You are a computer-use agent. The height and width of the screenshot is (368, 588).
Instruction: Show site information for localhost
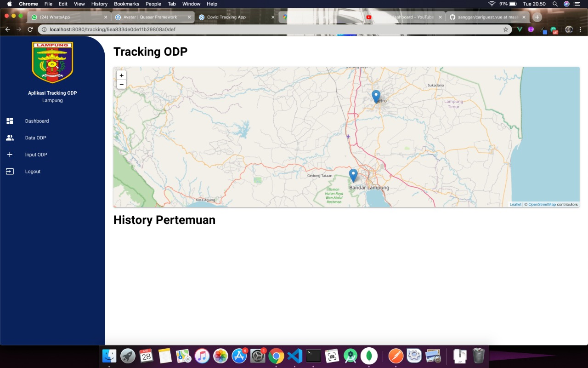[44, 29]
